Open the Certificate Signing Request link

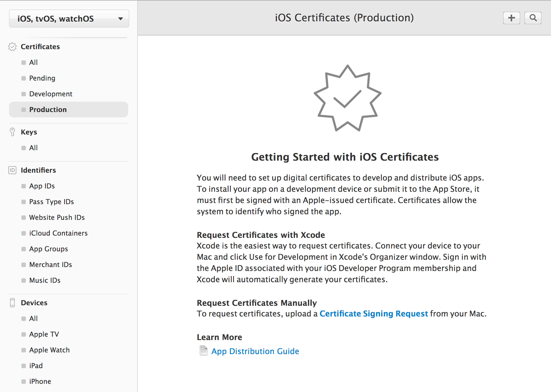(x=374, y=313)
